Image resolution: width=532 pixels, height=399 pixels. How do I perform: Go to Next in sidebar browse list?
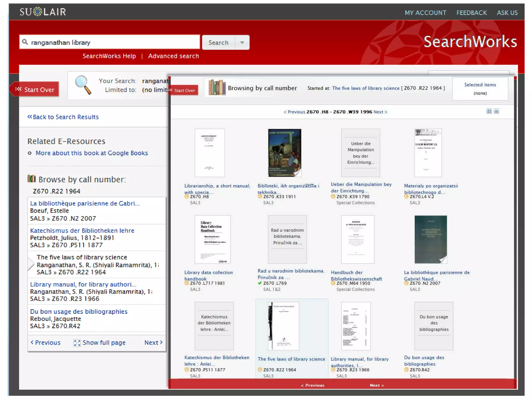point(153,343)
